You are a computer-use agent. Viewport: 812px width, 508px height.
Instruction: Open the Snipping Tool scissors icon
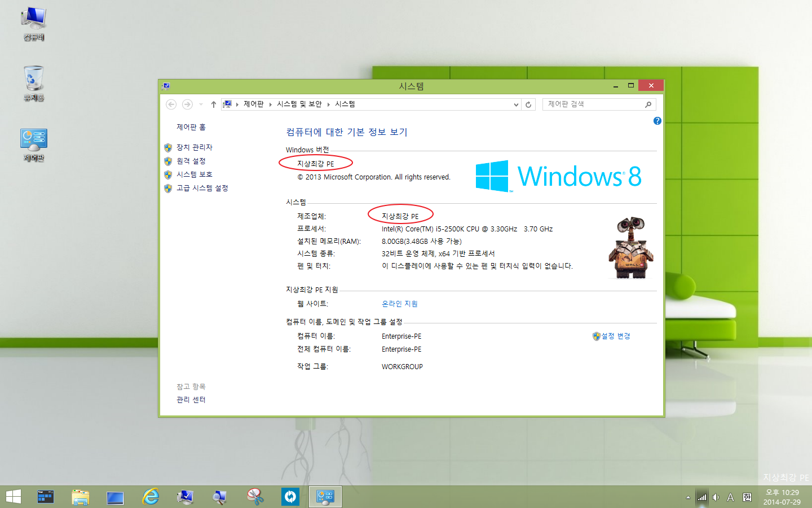(x=255, y=497)
